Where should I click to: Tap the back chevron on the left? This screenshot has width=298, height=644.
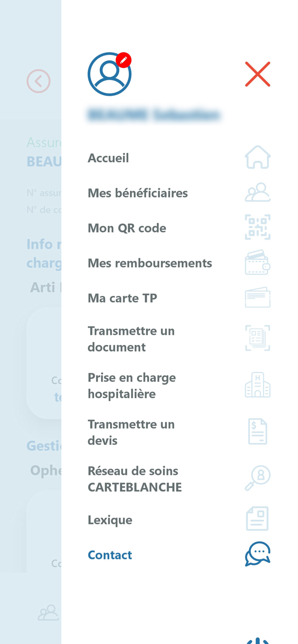(38, 81)
